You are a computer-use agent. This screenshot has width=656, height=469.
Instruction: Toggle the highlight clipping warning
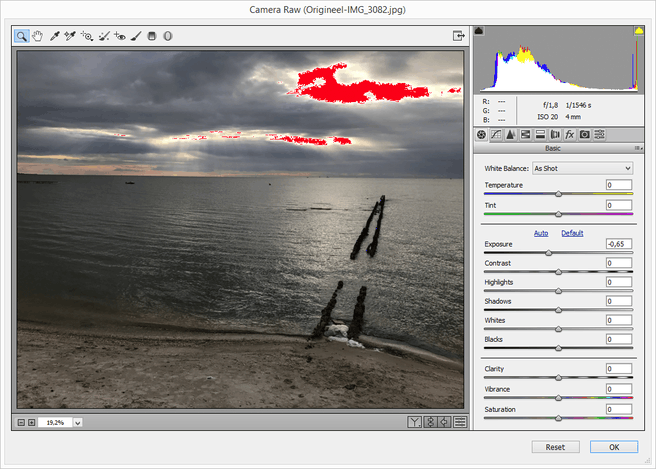coord(638,31)
